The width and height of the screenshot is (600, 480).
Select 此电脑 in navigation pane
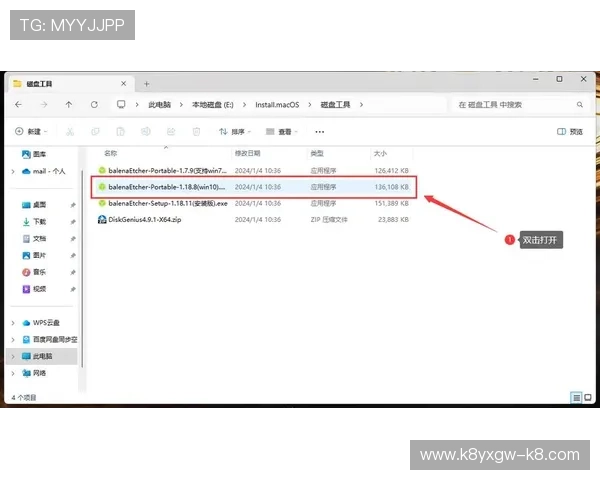click(41, 356)
